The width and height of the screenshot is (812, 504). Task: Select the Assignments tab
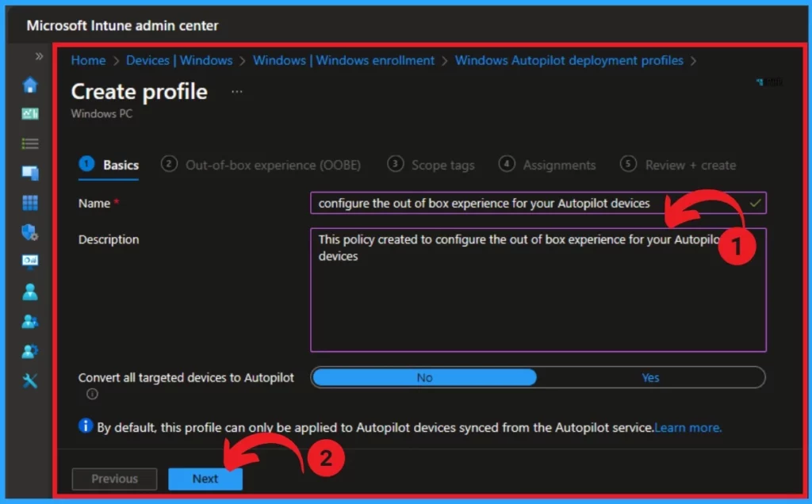click(547, 165)
